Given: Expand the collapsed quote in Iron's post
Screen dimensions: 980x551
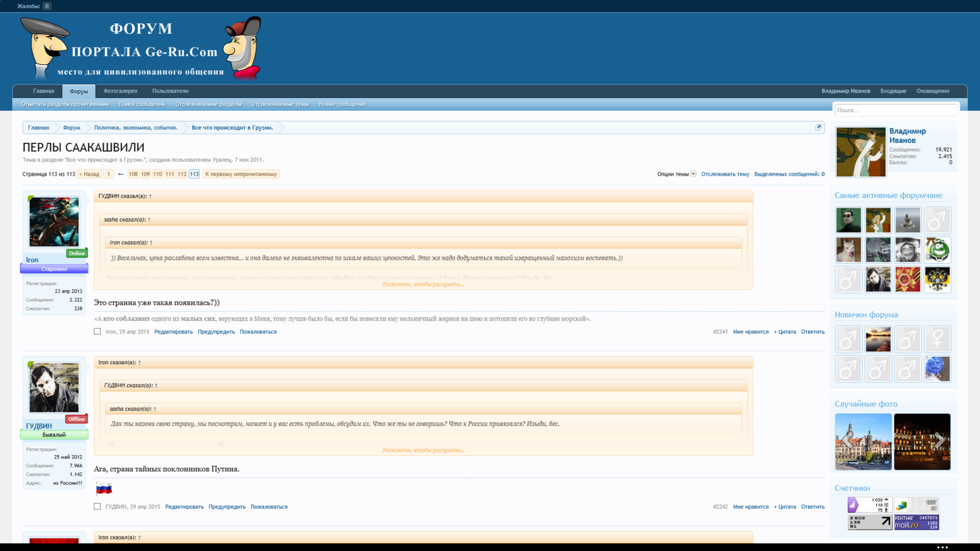Looking at the screenshot, I should pyautogui.click(x=423, y=284).
